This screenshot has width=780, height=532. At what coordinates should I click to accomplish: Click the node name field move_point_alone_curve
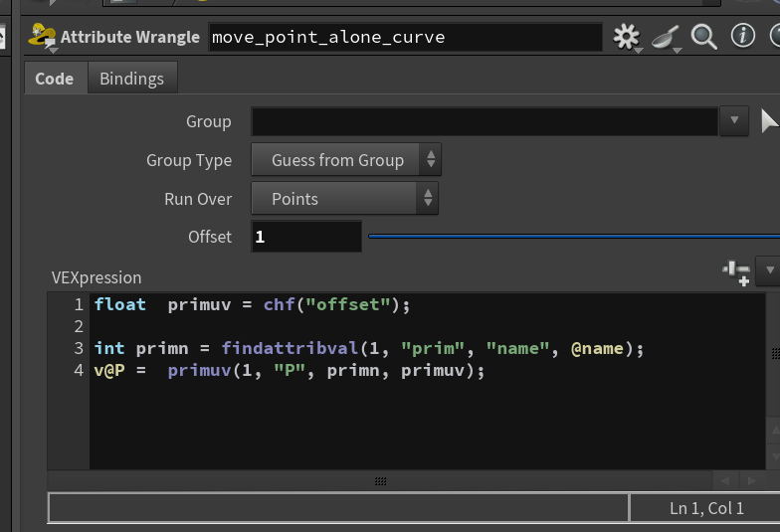[406, 38]
